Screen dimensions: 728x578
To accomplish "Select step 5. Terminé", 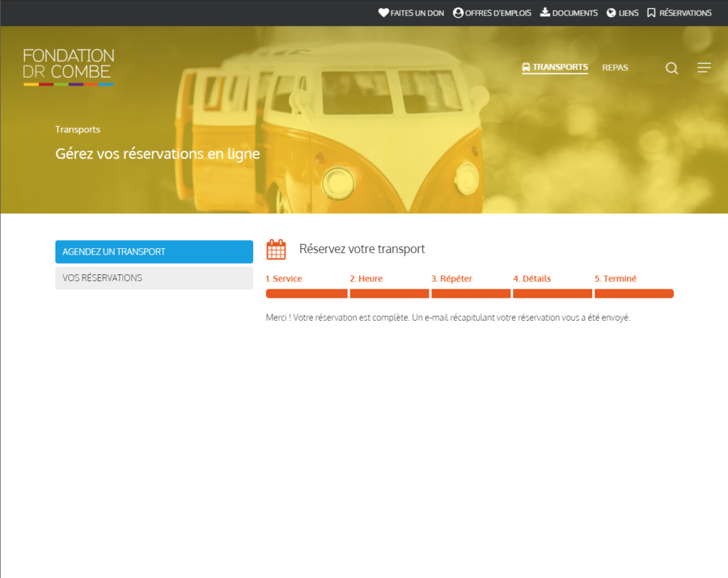I will [616, 279].
